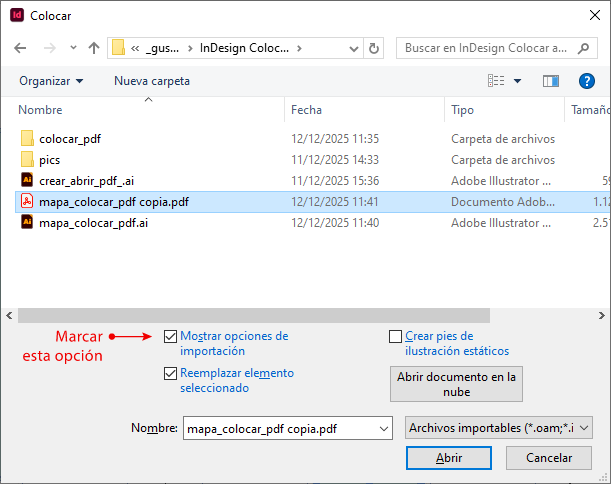611x484 pixels.
Task: Go back with the left arrow
Action: (x=20, y=48)
